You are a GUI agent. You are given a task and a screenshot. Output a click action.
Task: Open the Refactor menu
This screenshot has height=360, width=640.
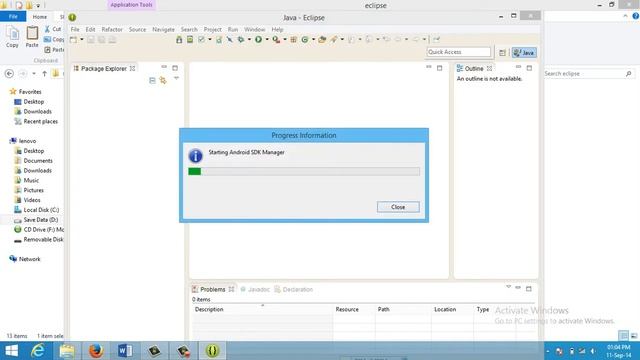click(112, 29)
